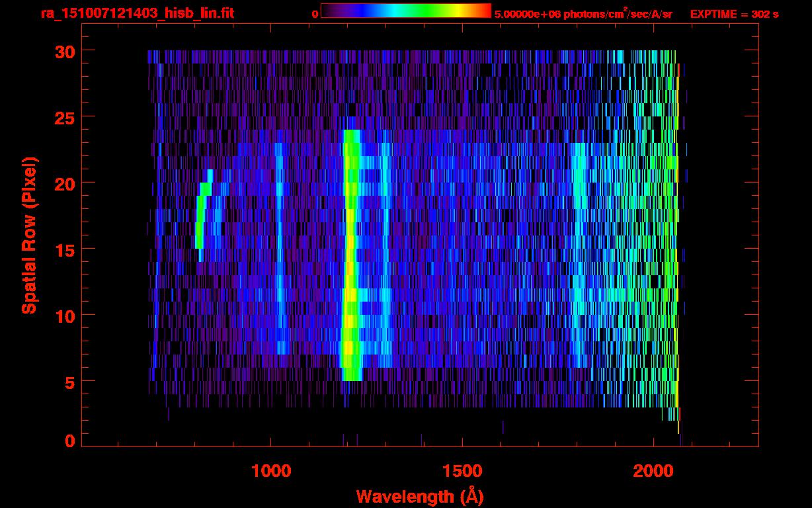Click the file name ra_151007121403_hisb_lin.fit
The height and width of the screenshot is (508, 812).
tap(137, 13)
